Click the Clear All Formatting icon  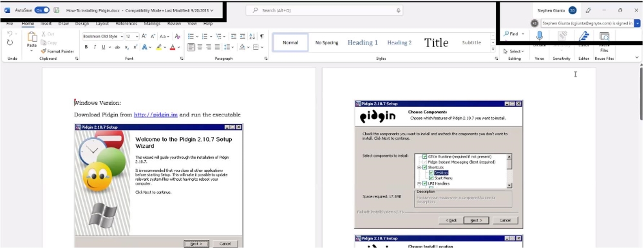(178, 36)
